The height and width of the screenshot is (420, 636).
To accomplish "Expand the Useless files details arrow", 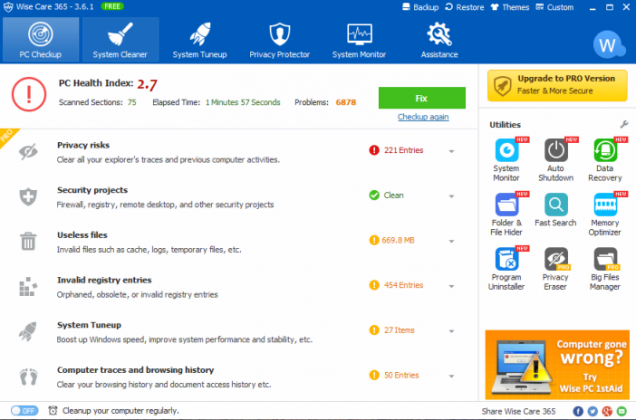I will tap(451, 241).
